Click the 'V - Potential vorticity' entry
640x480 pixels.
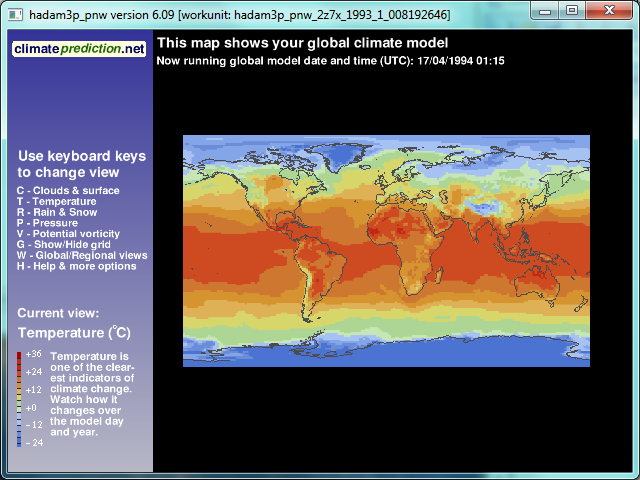(x=68, y=234)
